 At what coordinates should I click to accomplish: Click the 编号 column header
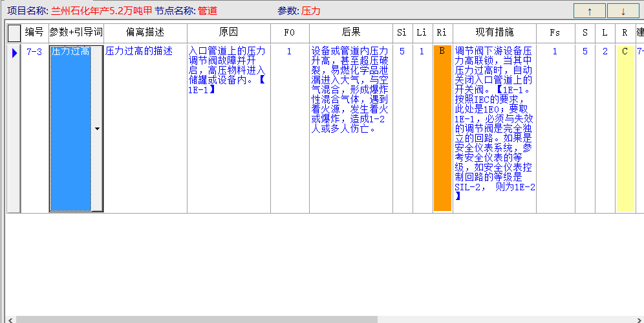click(34, 33)
